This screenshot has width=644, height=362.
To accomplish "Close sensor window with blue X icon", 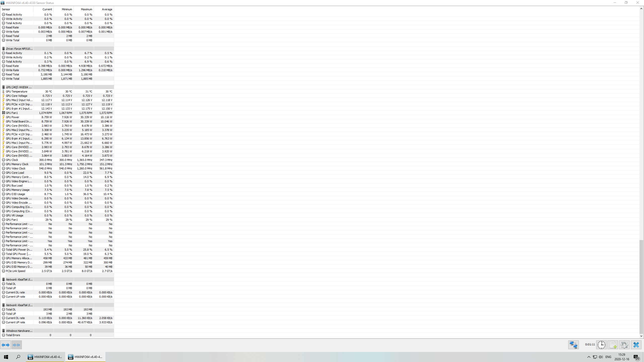I will point(636,345).
